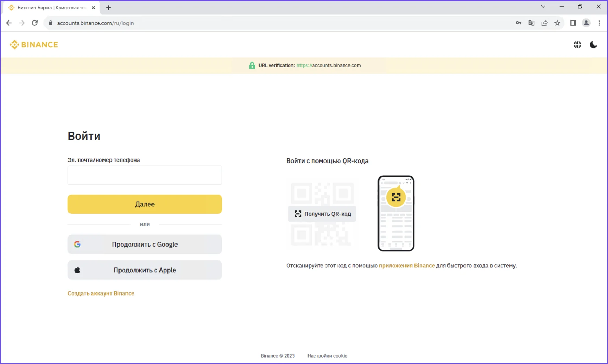Open the Chrome profile avatar menu
The height and width of the screenshot is (364, 608).
[586, 23]
